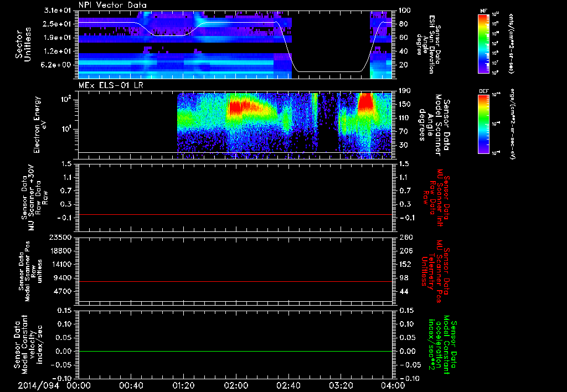Screen dimensions: 567x392
Task: Click the red line in the Scanner Pos panel
Action: tap(235, 281)
